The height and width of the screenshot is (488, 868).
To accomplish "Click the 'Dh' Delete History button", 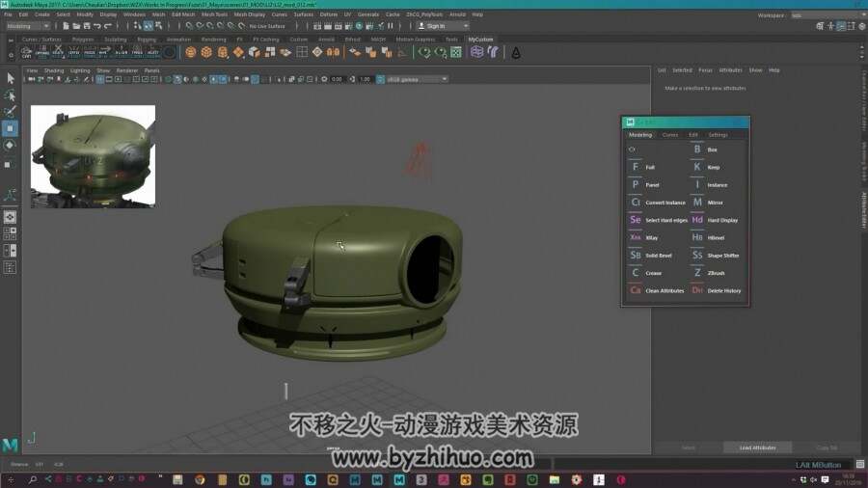I will (697, 290).
